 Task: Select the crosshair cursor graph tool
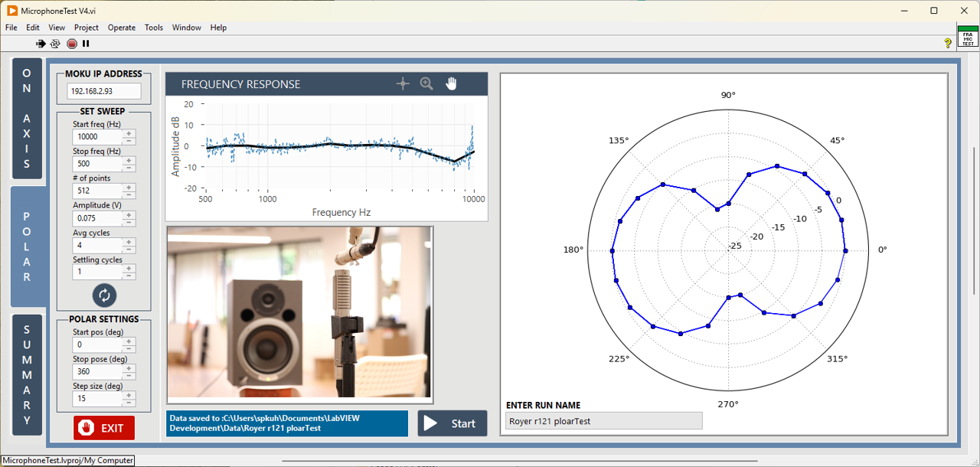[403, 84]
